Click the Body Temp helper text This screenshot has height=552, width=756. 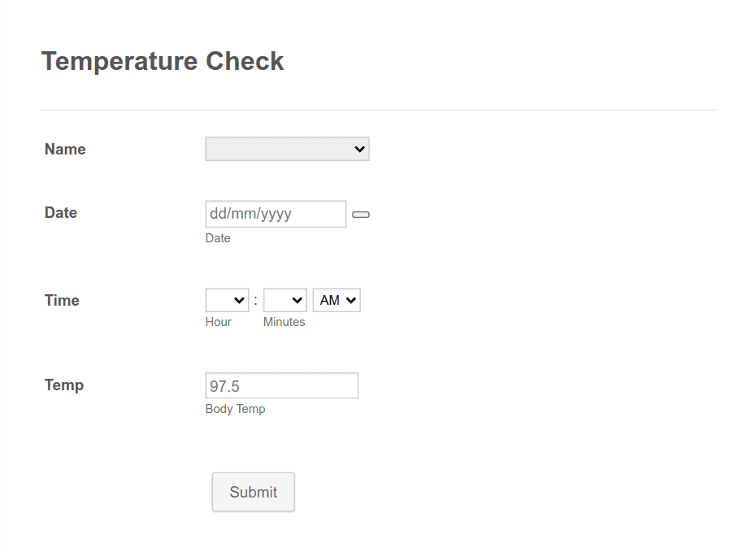(x=236, y=409)
